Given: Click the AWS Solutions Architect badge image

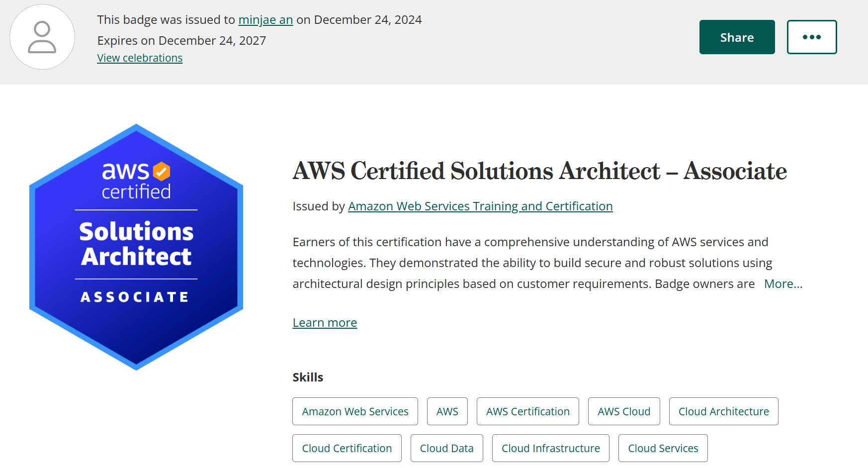Looking at the screenshot, I should click(136, 247).
